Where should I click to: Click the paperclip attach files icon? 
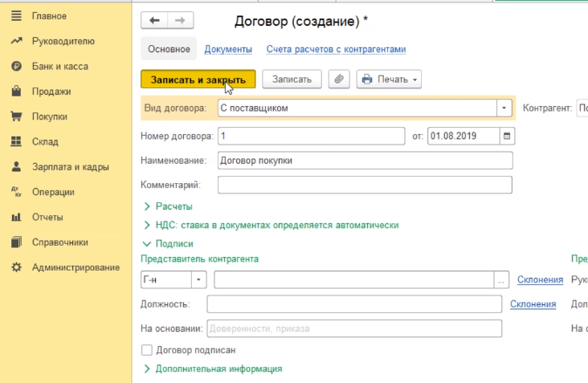340,79
